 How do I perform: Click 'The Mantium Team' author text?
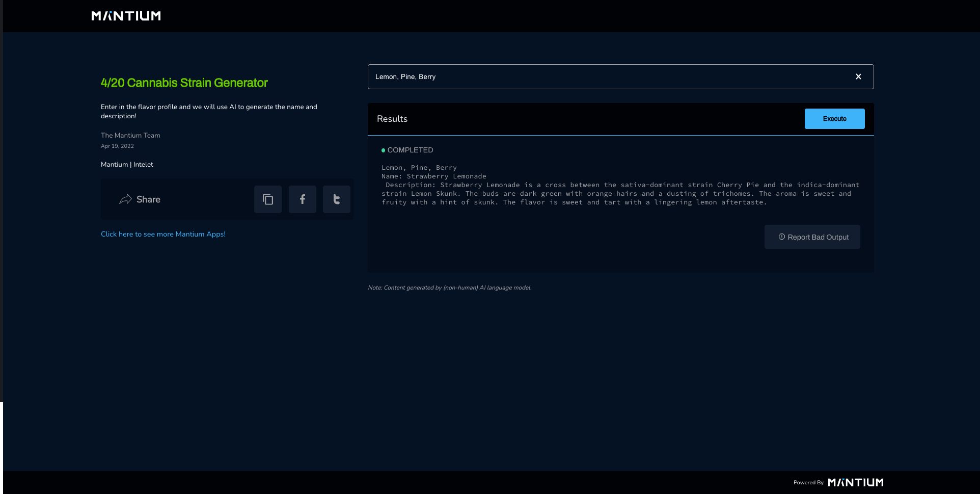click(x=130, y=135)
